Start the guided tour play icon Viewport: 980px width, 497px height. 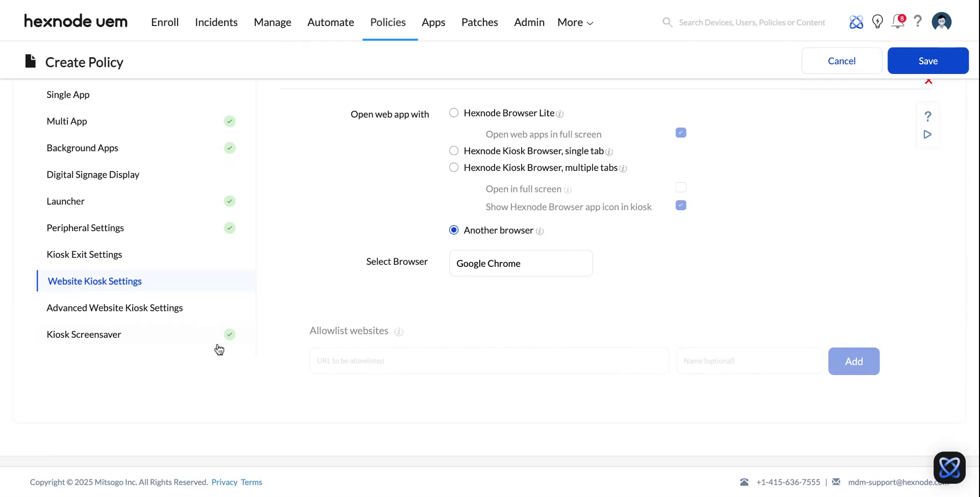point(928,135)
